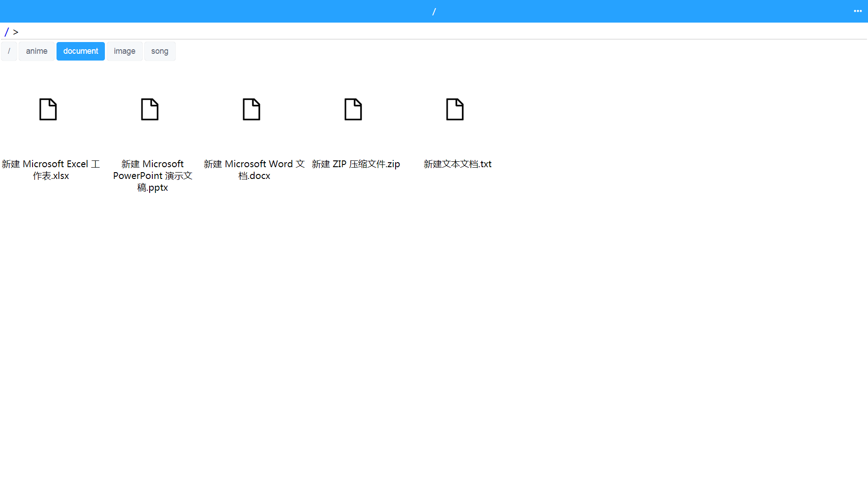Screen dimensions: 868x488
Task: Switch to the anime folder tab
Action: 37,51
